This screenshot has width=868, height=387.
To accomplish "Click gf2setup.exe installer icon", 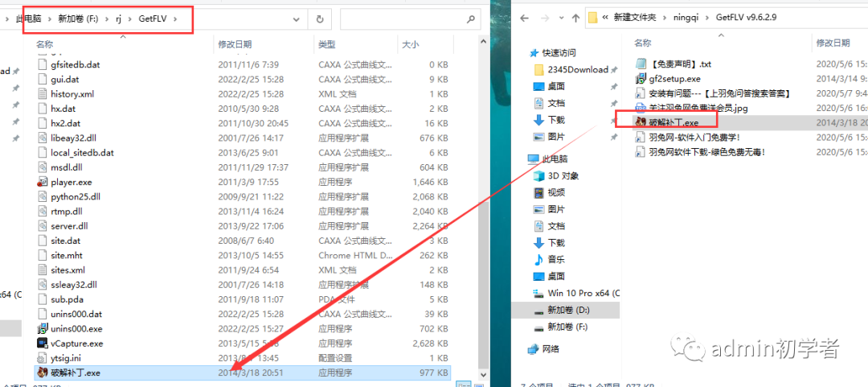I will (641, 79).
